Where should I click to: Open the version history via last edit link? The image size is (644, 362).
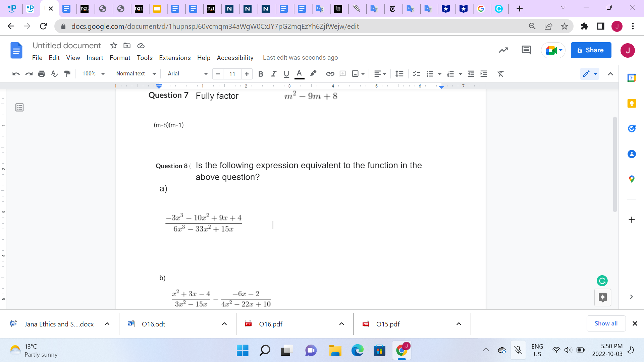point(300,58)
